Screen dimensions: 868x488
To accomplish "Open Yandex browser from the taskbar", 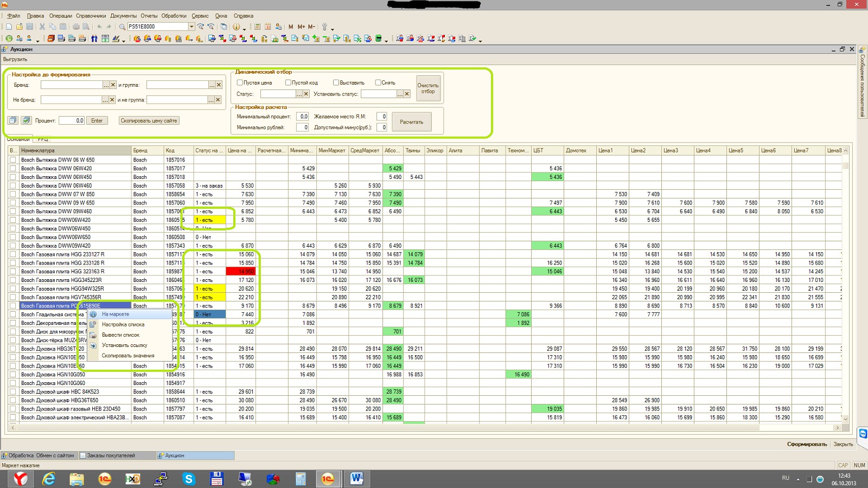I will 21,479.
